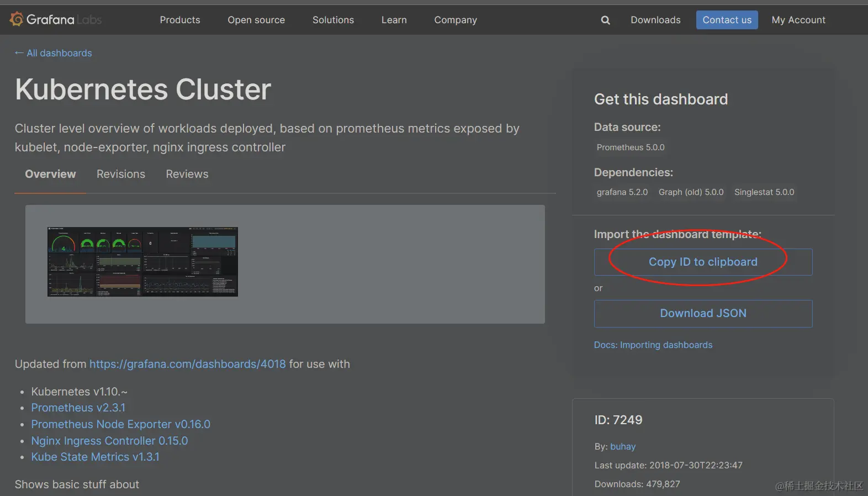Open Docs: Importing dashboards link
868x496 pixels.
[x=653, y=345]
